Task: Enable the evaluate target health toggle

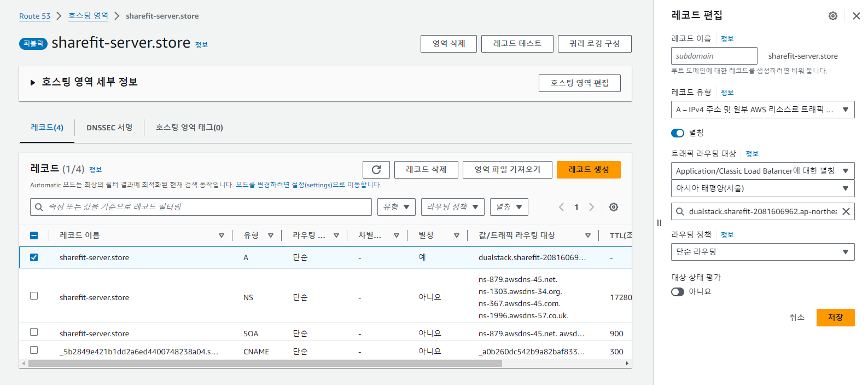Action: click(x=678, y=292)
